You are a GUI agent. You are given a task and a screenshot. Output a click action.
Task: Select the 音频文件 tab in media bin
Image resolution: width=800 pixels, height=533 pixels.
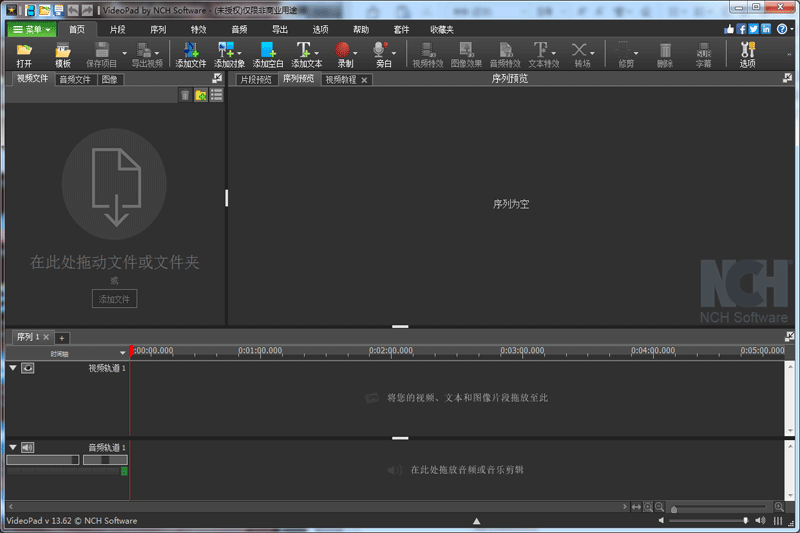coord(76,79)
